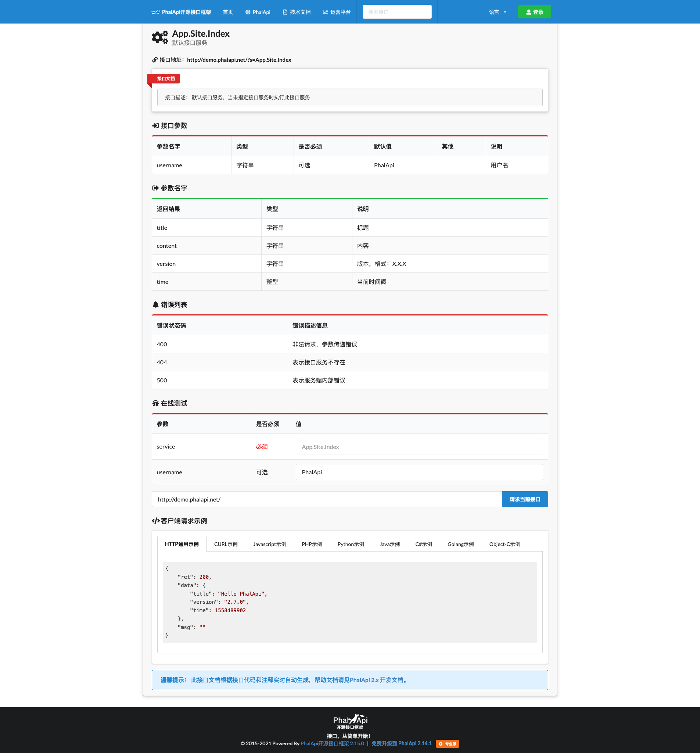The image size is (700, 753).
Task: Switch to the PHP示例 tab
Action: [312, 544]
